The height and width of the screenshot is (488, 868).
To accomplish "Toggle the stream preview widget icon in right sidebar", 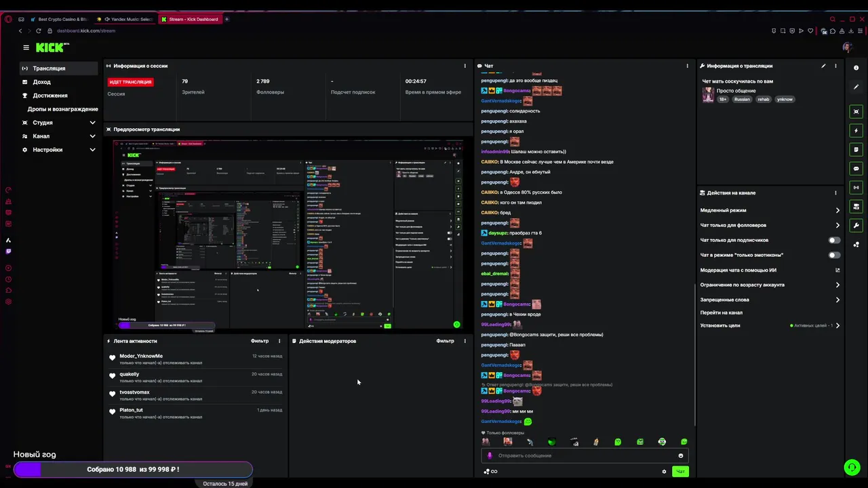I will [856, 112].
